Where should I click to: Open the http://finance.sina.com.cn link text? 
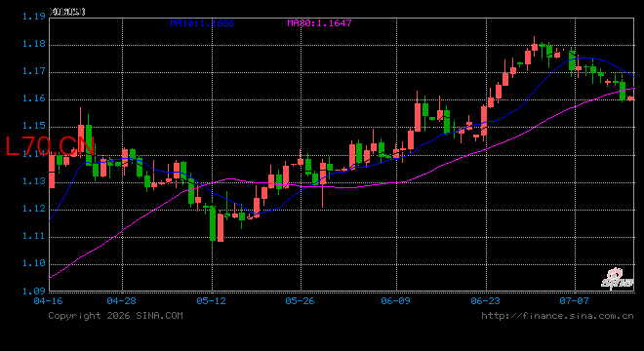[557, 316]
